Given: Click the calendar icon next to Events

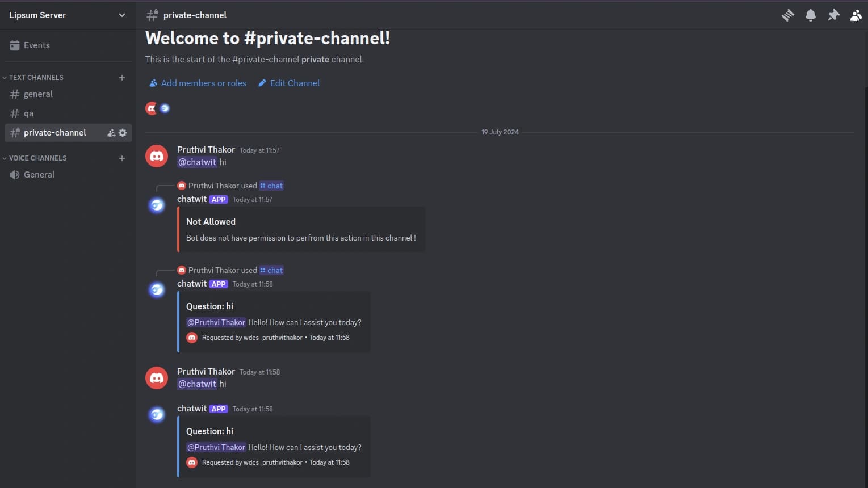Looking at the screenshot, I should click(x=15, y=45).
